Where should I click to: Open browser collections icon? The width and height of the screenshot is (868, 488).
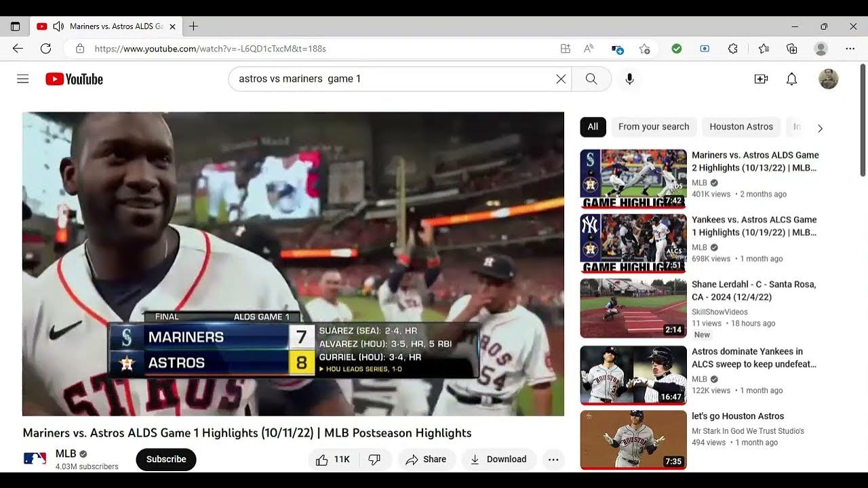pyautogui.click(x=791, y=49)
